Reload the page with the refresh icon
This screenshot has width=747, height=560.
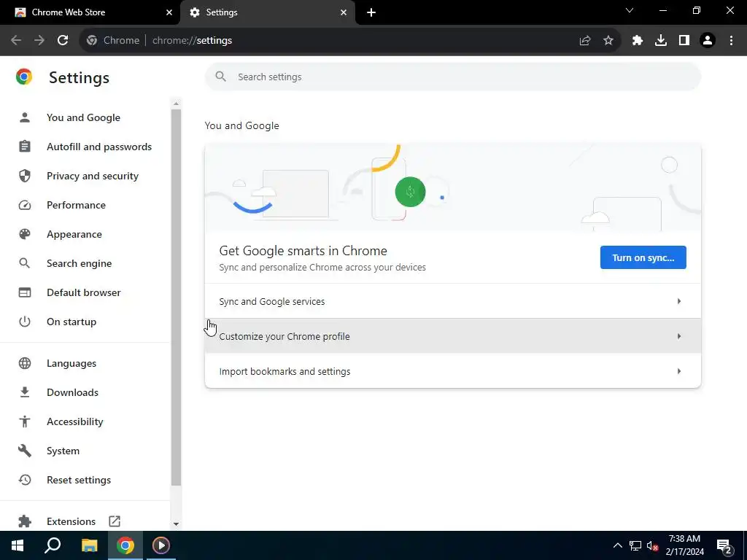click(63, 40)
